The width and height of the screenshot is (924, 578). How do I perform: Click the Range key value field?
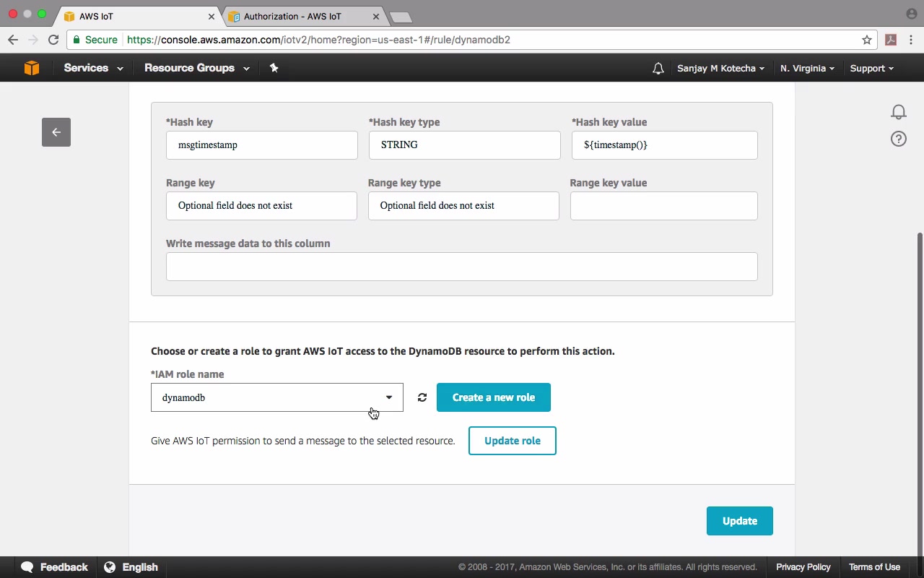(x=664, y=206)
